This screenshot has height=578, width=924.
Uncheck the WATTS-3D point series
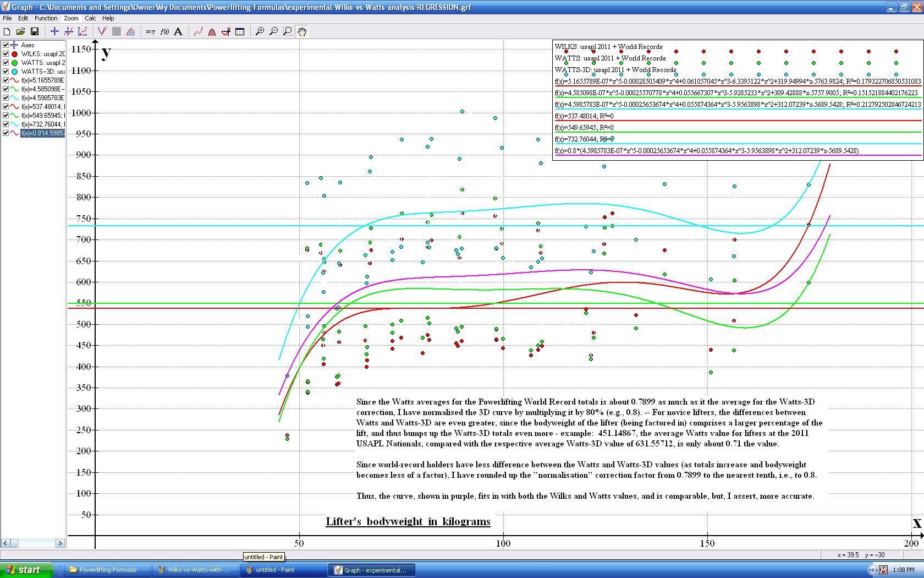pos(5,72)
